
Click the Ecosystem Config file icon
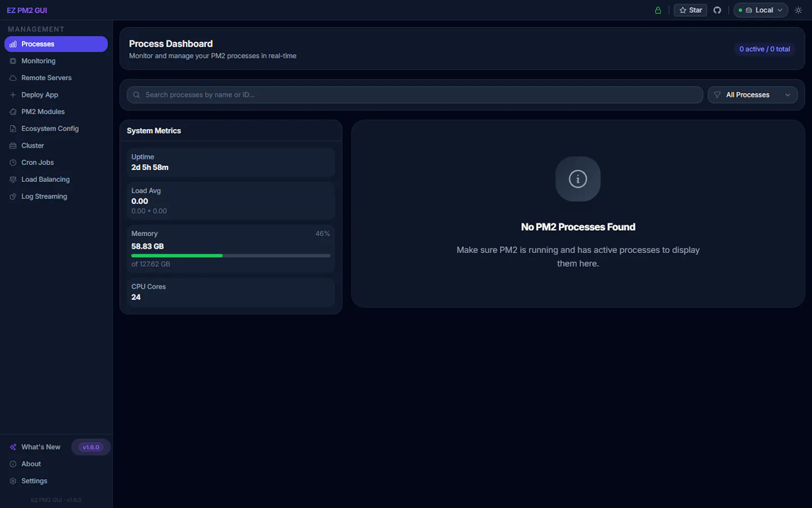pyautogui.click(x=13, y=129)
